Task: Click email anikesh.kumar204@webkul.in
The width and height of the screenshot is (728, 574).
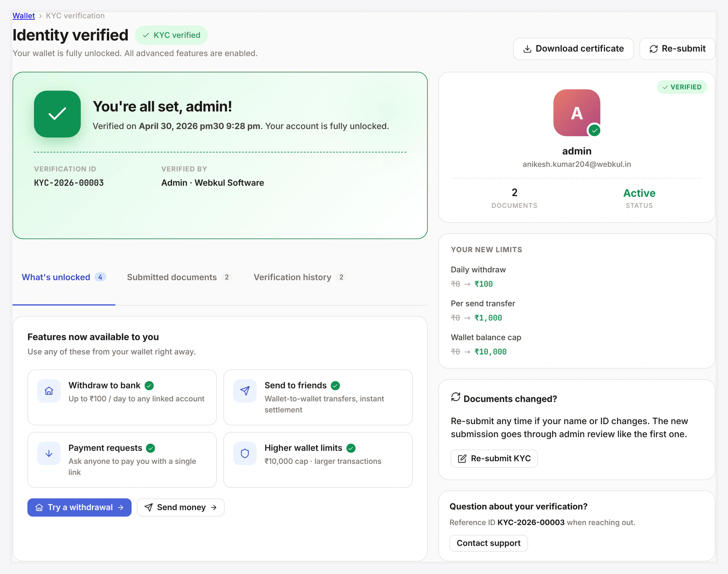Action: (577, 164)
